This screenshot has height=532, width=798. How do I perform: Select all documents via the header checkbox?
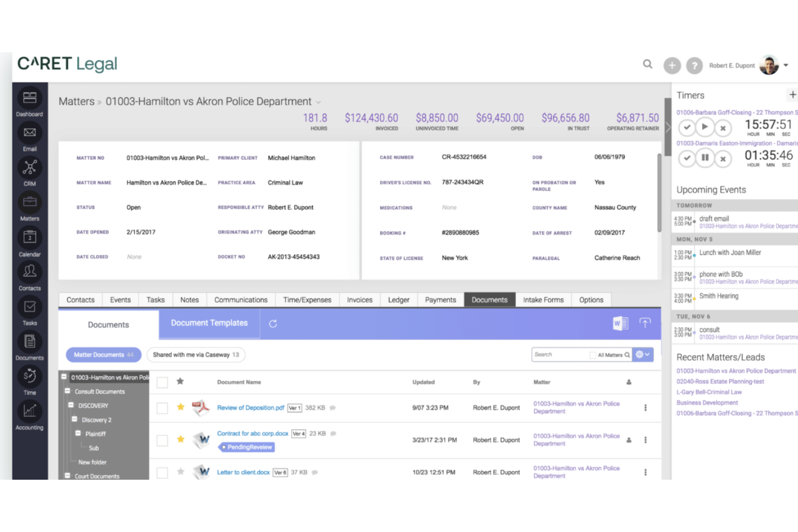tap(162, 382)
